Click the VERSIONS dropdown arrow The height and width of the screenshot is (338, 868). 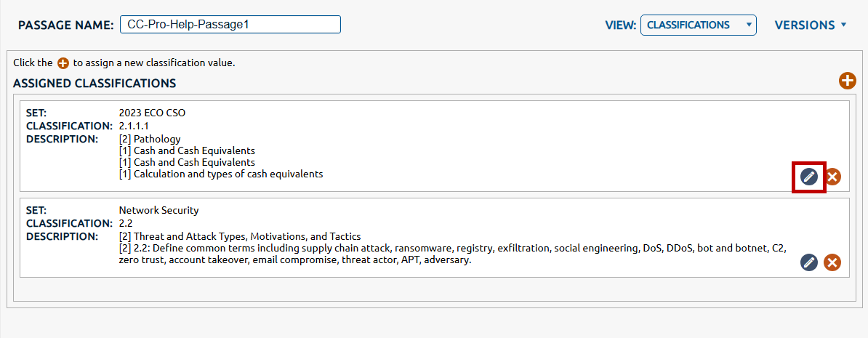pos(843,25)
